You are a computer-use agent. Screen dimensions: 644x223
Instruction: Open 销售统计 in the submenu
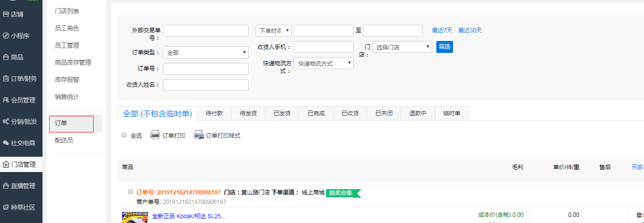click(x=67, y=97)
